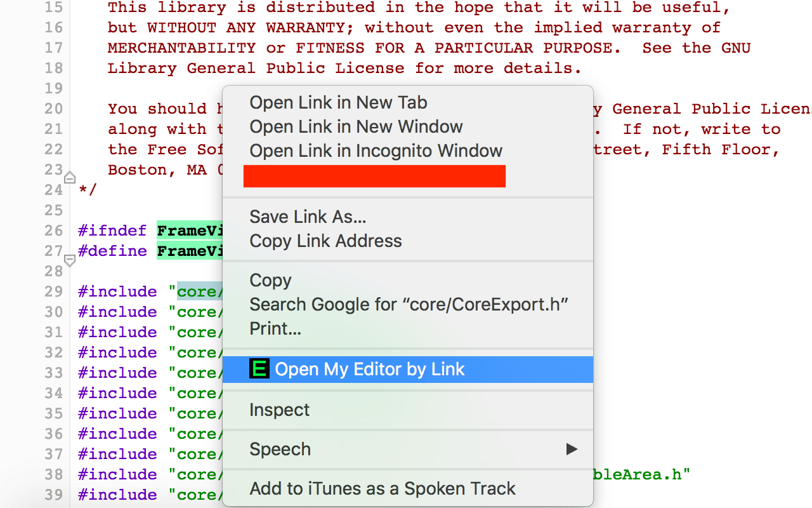Click the green E editor icon

pos(259,369)
